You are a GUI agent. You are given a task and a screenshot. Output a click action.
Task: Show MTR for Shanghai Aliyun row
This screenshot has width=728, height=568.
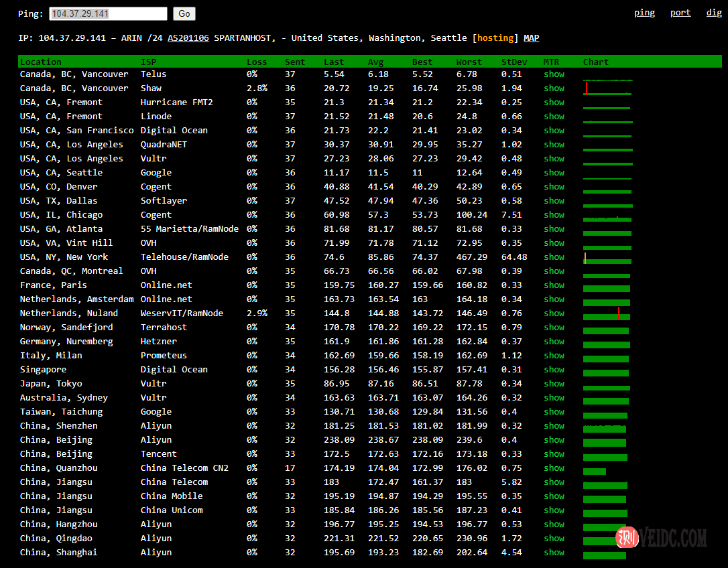click(x=554, y=553)
